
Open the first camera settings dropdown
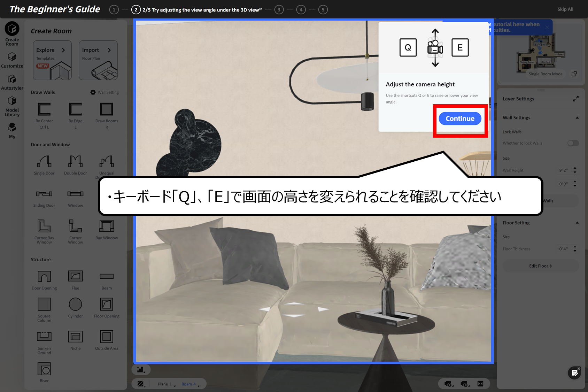449,384
